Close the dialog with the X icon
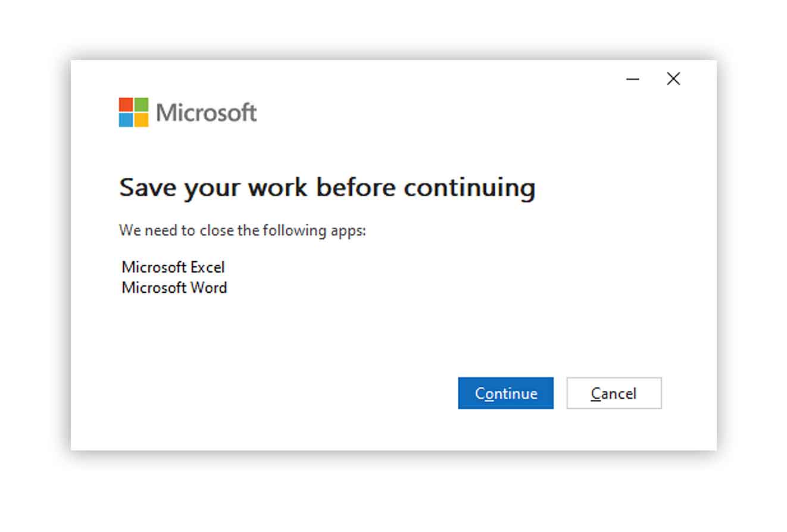The width and height of the screenshot is (787, 532). click(673, 79)
